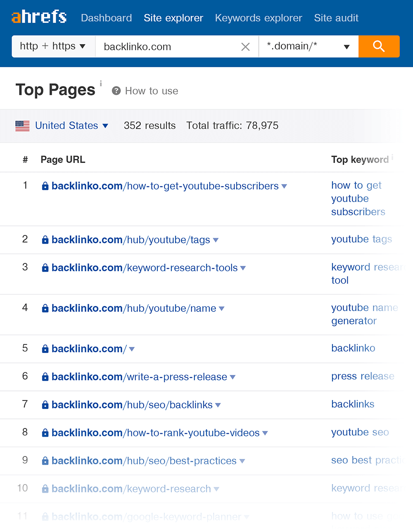This screenshot has width=413, height=532.
Task: Click the 'backlinko' keyword
Action: click(x=353, y=348)
